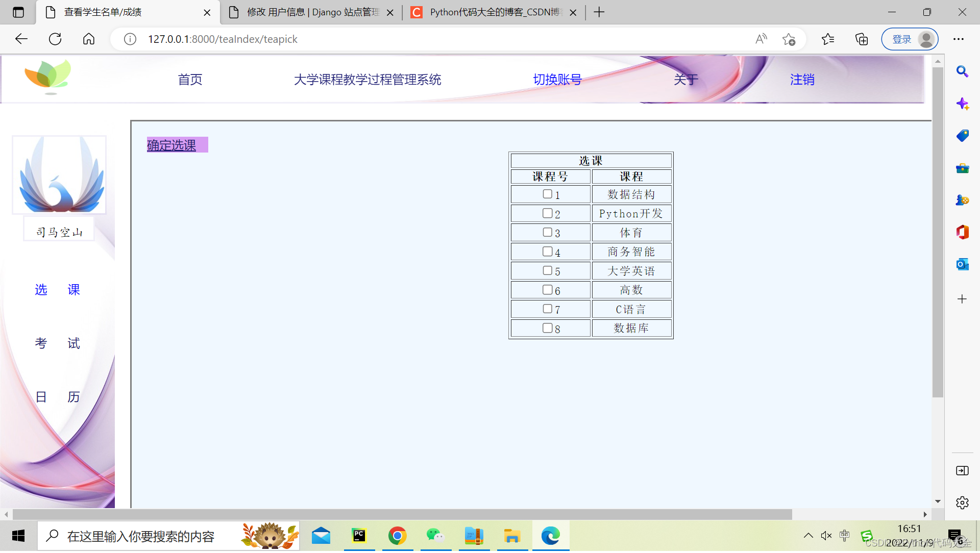Open the Read Aloud icon in address bar
Image resolution: width=980 pixels, height=553 pixels.
(x=761, y=39)
